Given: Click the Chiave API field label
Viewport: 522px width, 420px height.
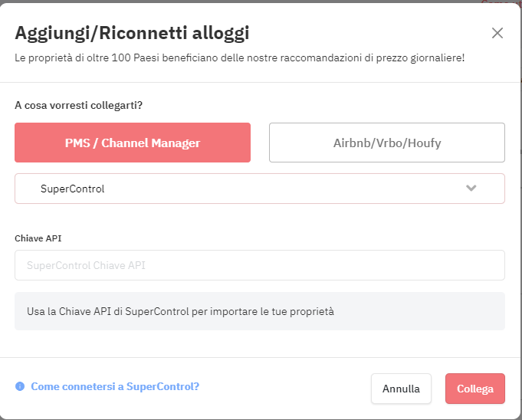Looking at the screenshot, I should 38,238.
